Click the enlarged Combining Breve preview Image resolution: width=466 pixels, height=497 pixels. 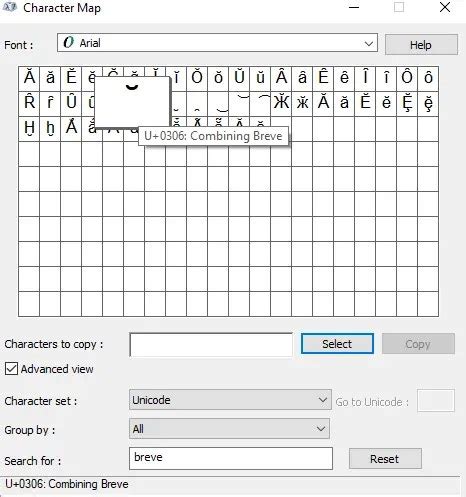132,102
